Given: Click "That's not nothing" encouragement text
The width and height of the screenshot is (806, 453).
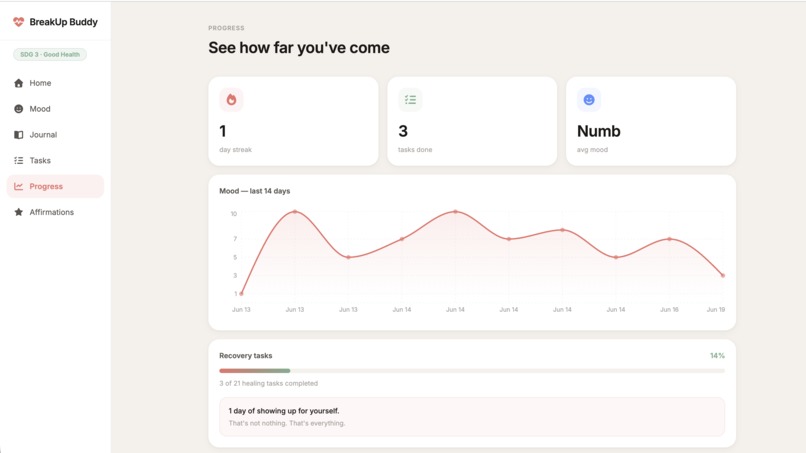Looking at the screenshot, I should click(287, 423).
